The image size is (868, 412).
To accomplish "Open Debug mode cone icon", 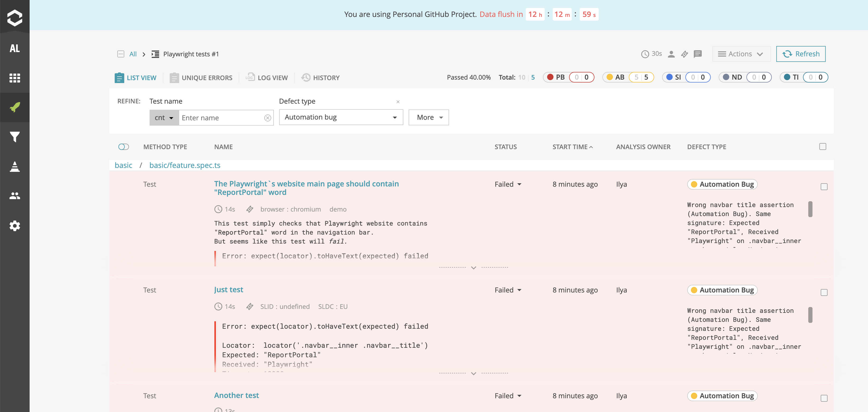I will coord(15,166).
